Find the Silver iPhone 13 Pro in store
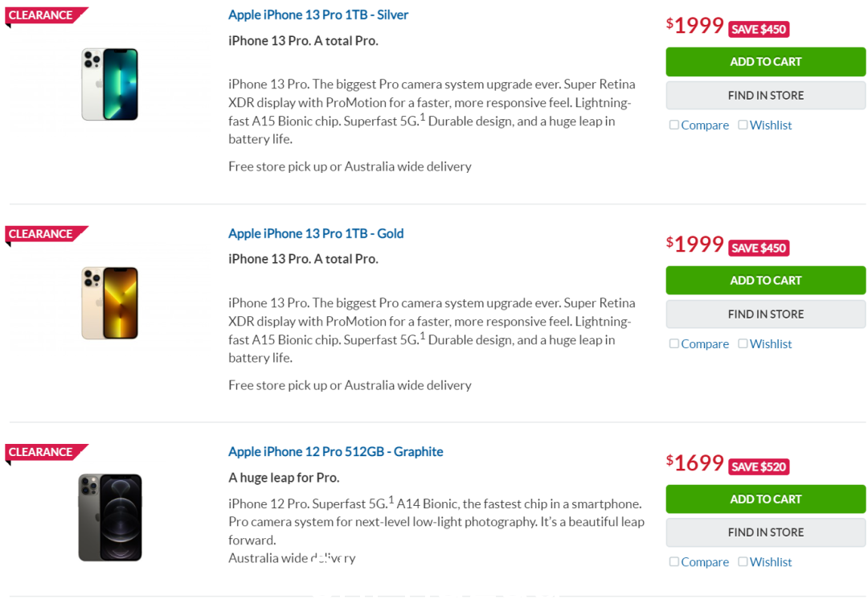The image size is (868, 604). (x=766, y=96)
